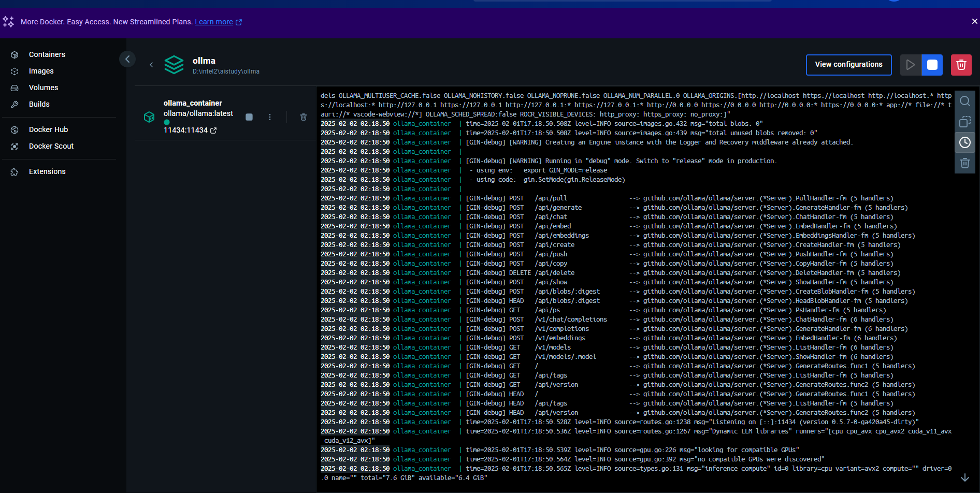Click the ollma compose stack icon
Image resolution: width=980 pixels, height=493 pixels.
coord(174,65)
